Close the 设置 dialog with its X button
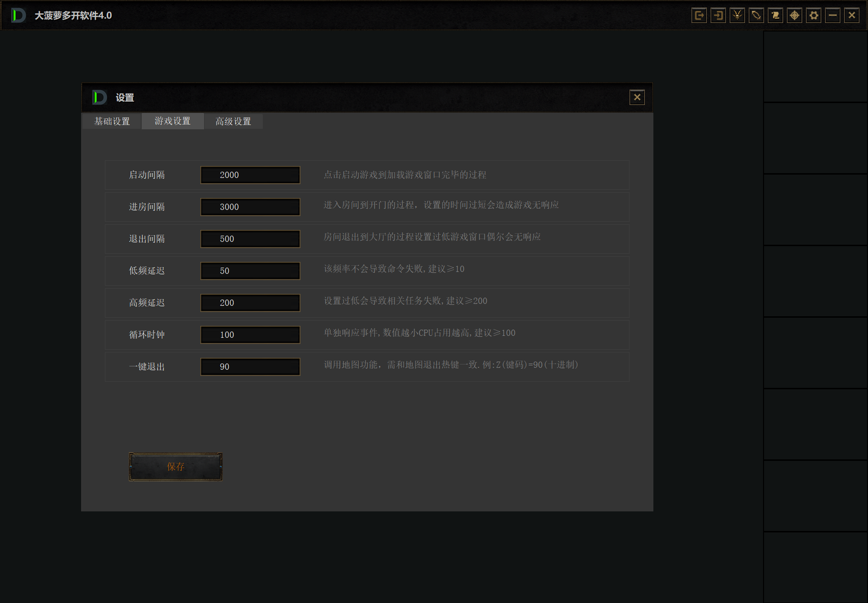The image size is (868, 603). coord(637,97)
